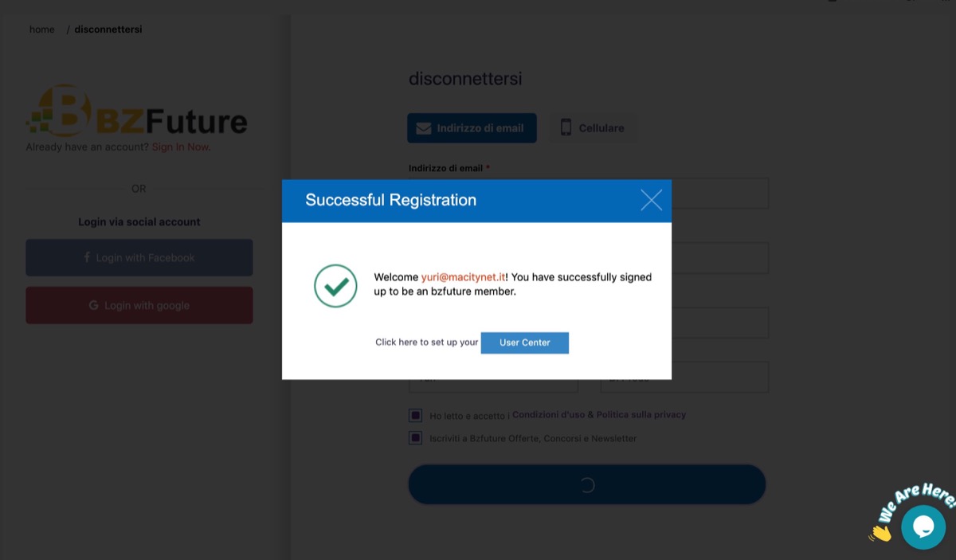Untick the Ho letto e accetto checkbox
The height and width of the screenshot is (560, 956).
pos(415,415)
